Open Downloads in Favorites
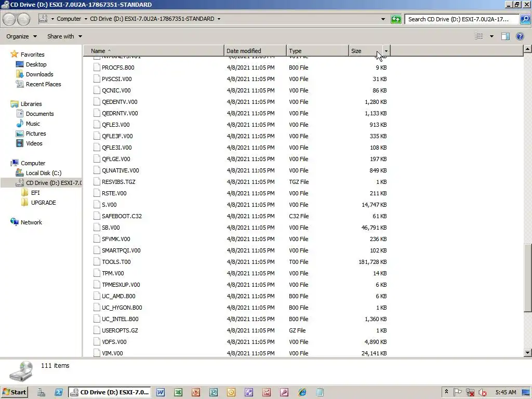This screenshot has width=532, height=399. [39, 74]
